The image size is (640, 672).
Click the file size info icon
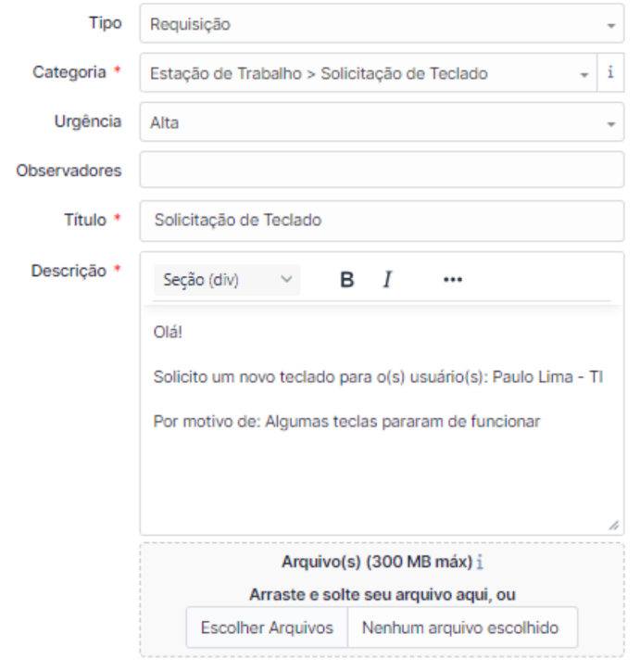pyautogui.click(x=480, y=563)
